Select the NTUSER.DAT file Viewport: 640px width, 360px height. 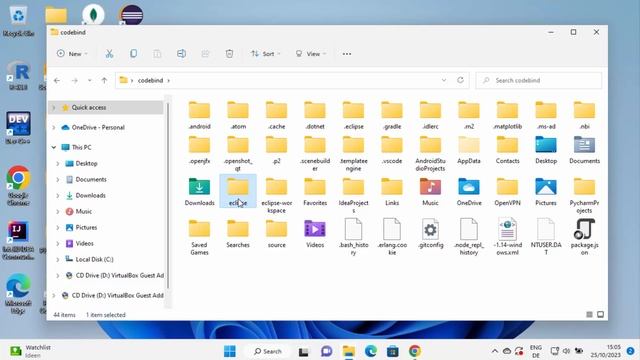pos(546,237)
